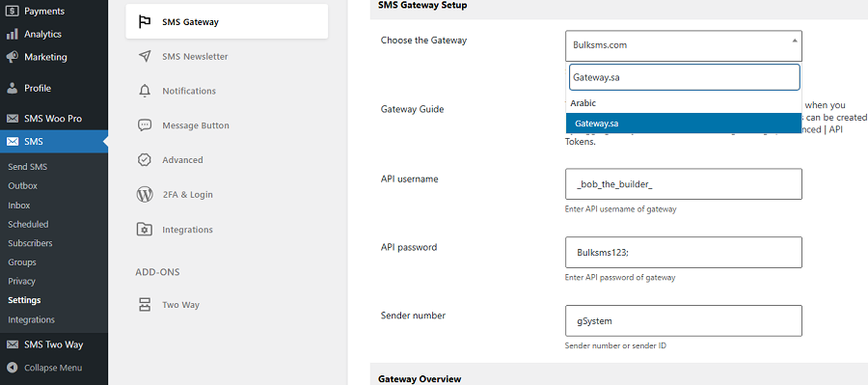Click the API username field

pyautogui.click(x=684, y=184)
